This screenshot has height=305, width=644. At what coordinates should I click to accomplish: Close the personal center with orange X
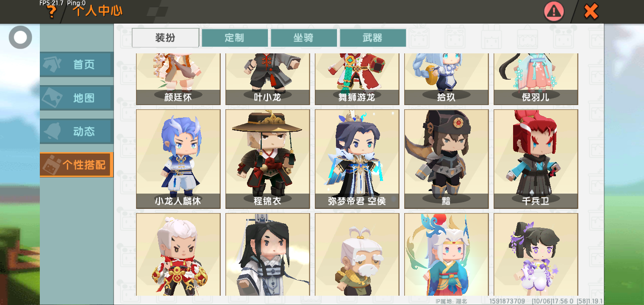tap(591, 11)
